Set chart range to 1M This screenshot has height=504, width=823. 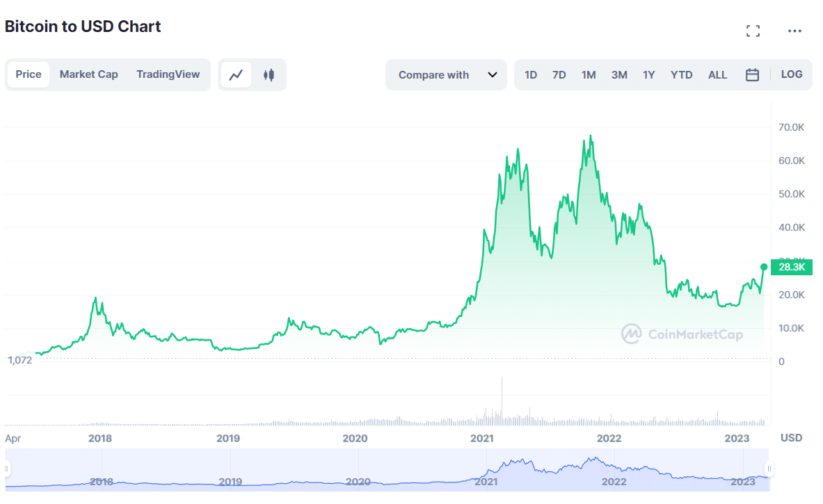(589, 75)
